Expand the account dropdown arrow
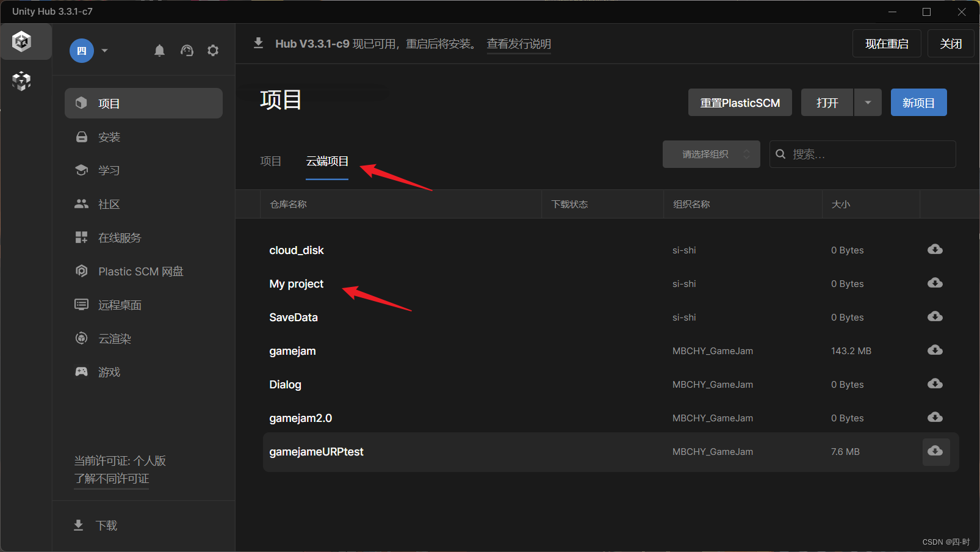 tap(105, 51)
